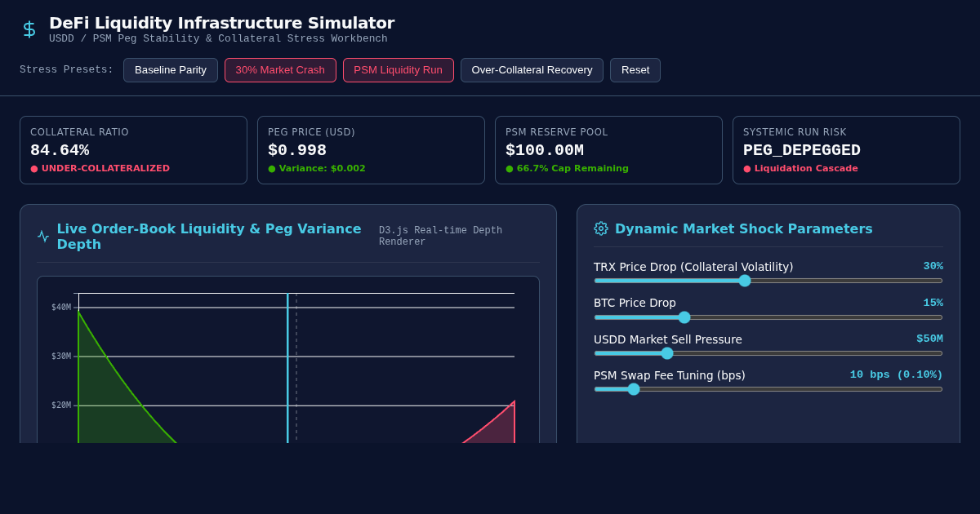Click the dollar sign logo icon
The height and width of the screenshot is (514, 980).
[x=29, y=29]
